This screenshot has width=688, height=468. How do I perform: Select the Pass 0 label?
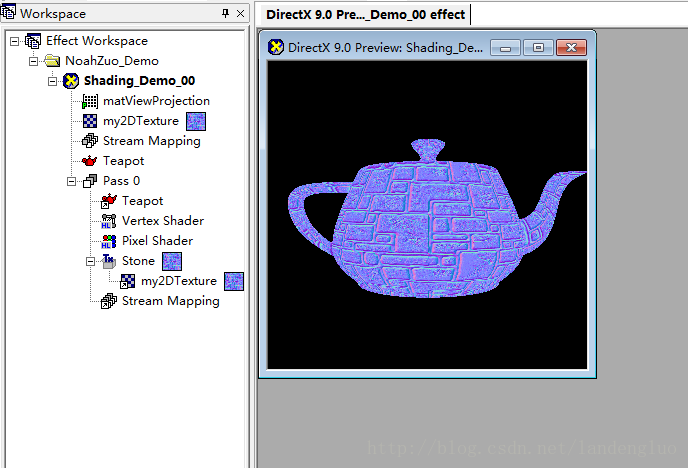[122, 181]
